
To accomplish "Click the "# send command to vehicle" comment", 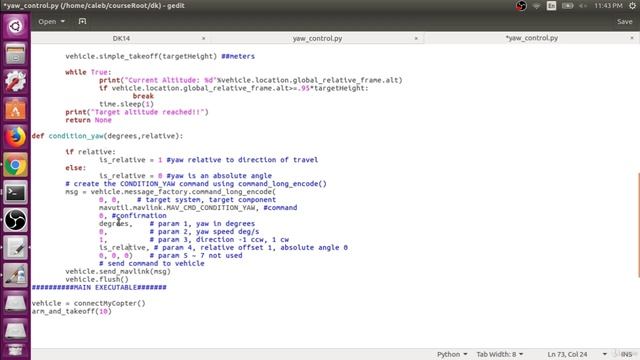I will (x=152, y=264).
